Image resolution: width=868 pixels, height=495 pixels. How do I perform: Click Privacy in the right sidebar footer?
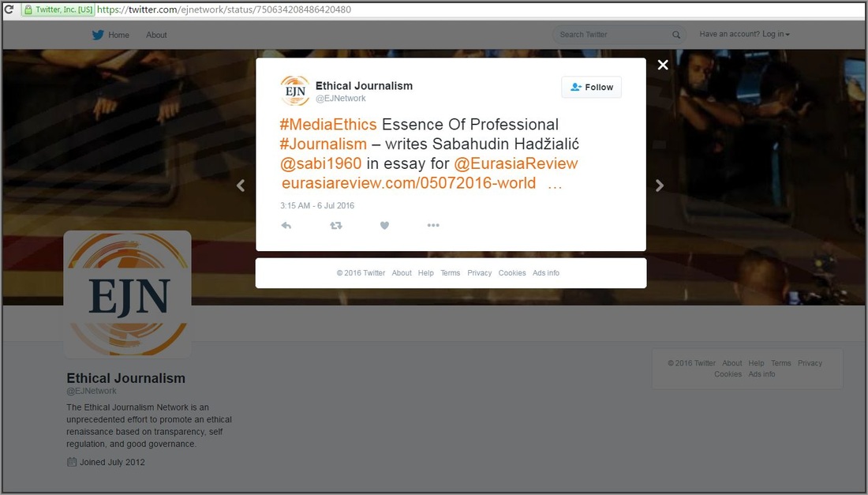tap(810, 363)
